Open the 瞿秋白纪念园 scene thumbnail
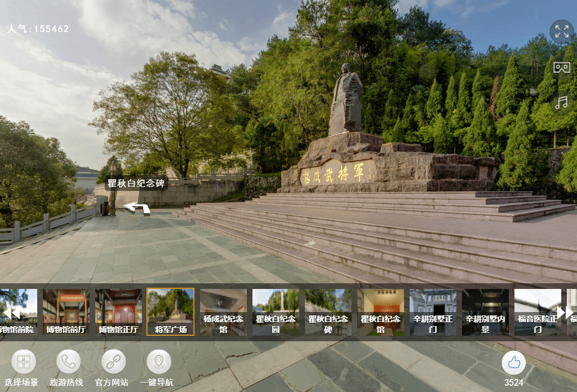The image size is (577, 392). click(276, 312)
